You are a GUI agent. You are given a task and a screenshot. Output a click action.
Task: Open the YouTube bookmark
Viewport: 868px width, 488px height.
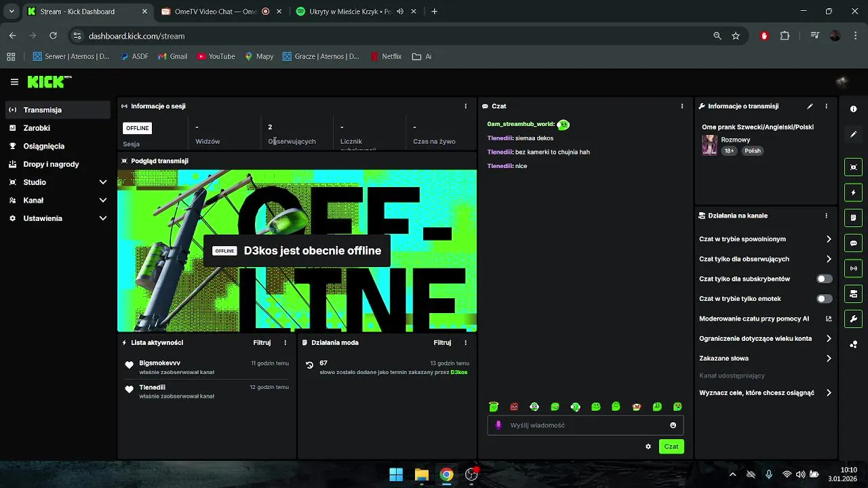click(216, 56)
